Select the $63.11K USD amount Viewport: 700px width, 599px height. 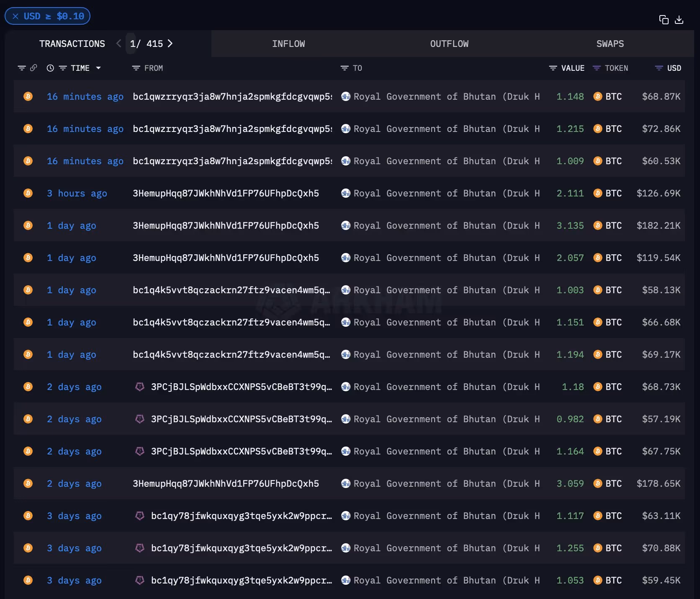[661, 516]
